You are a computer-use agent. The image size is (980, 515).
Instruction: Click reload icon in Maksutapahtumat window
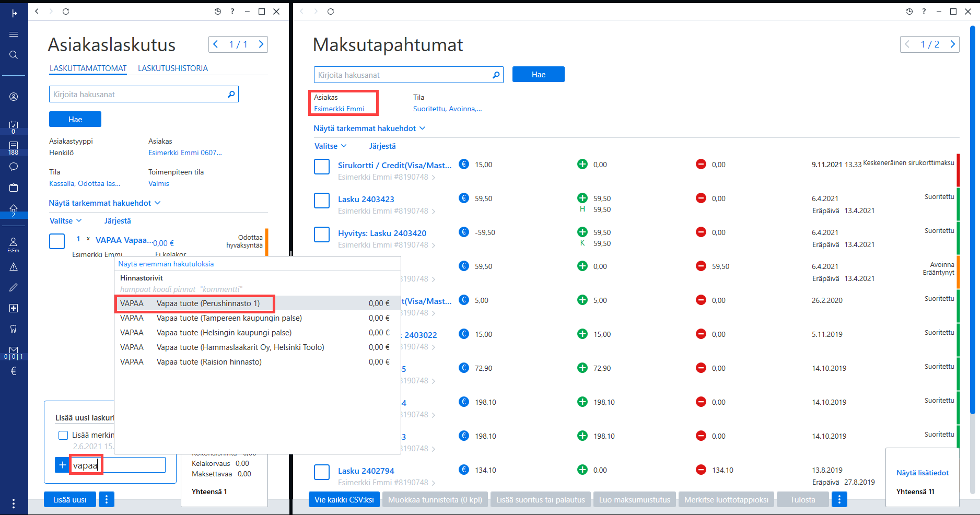point(331,11)
